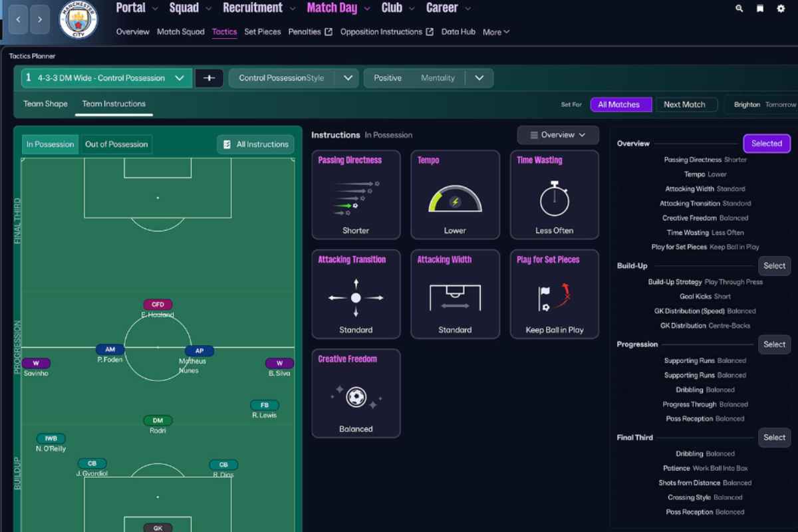This screenshot has width=798, height=532.
Task: Open the settings gear icon
Action: pos(781,9)
